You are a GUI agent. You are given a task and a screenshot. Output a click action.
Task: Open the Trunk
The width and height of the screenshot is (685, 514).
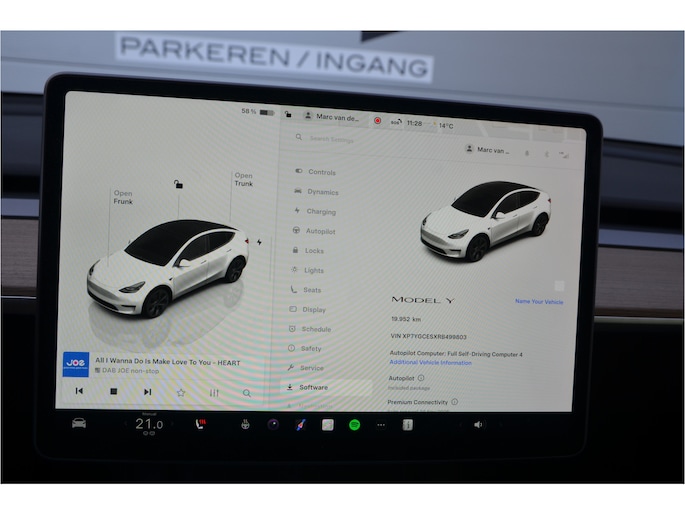click(x=243, y=180)
